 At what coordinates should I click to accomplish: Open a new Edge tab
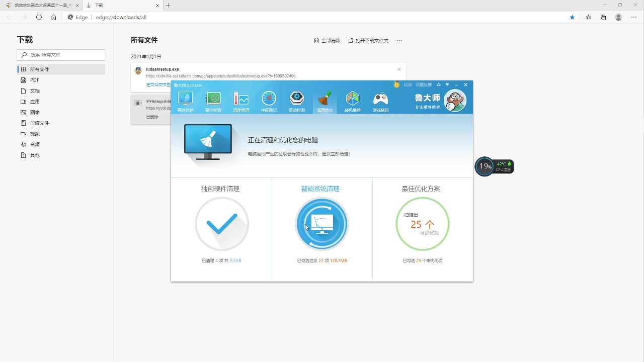pos(168,5)
